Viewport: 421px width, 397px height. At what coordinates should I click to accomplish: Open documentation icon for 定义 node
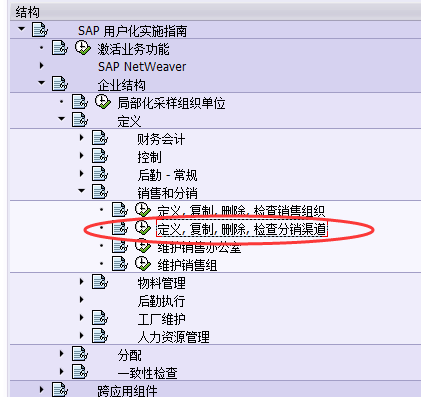[80, 120]
